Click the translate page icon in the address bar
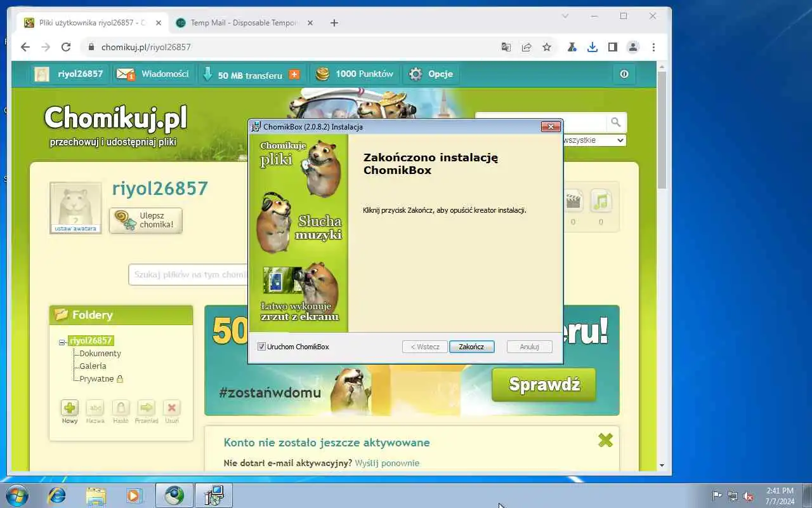The width and height of the screenshot is (812, 508). pyautogui.click(x=506, y=47)
